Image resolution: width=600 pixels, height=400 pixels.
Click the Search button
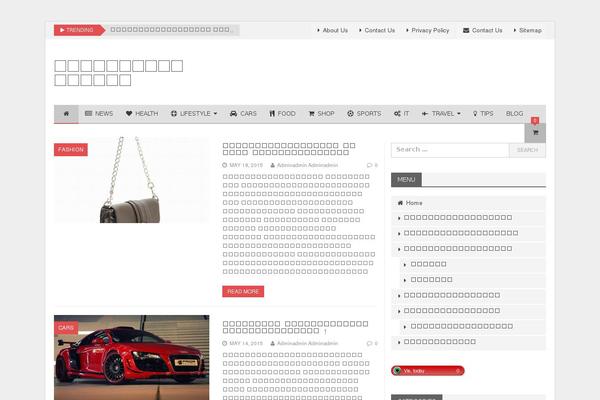coord(527,150)
